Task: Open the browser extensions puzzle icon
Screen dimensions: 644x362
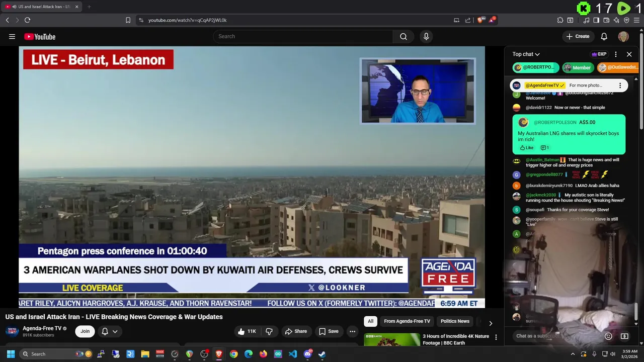Action: (560, 20)
